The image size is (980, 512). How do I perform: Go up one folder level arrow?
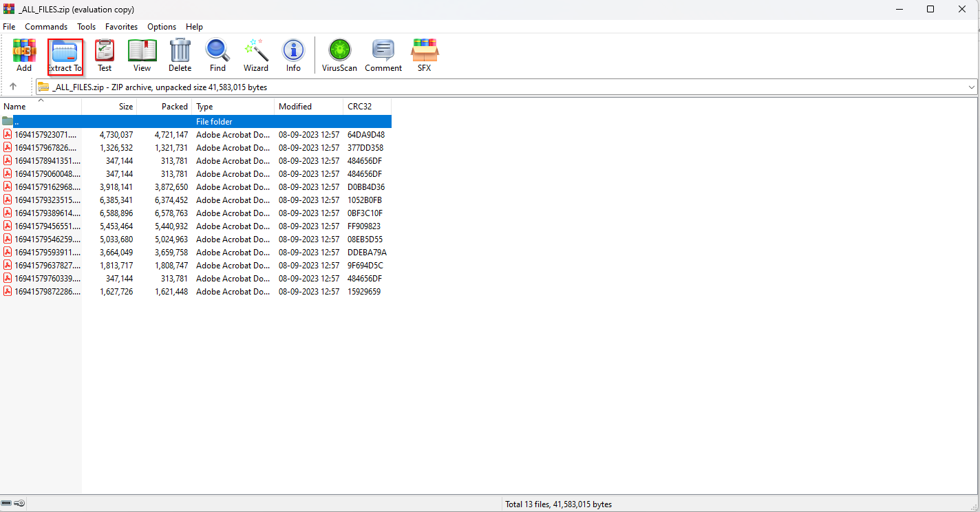13,87
